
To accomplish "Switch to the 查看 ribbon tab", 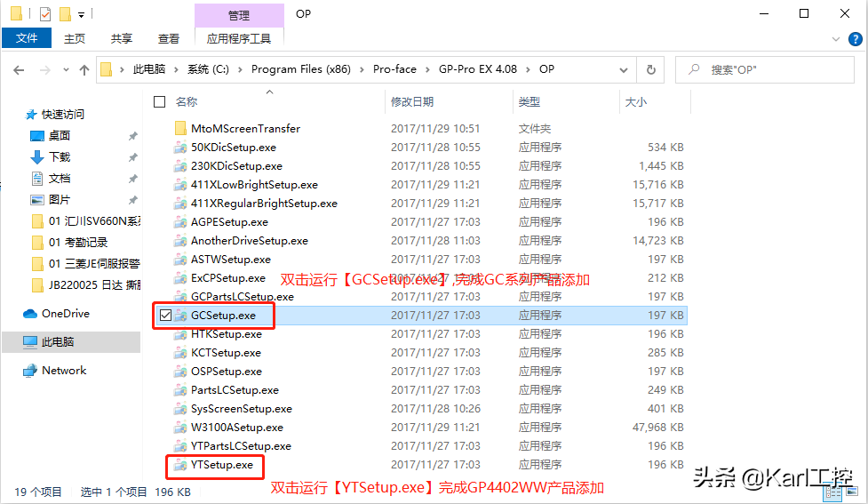I will (x=169, y=38).
